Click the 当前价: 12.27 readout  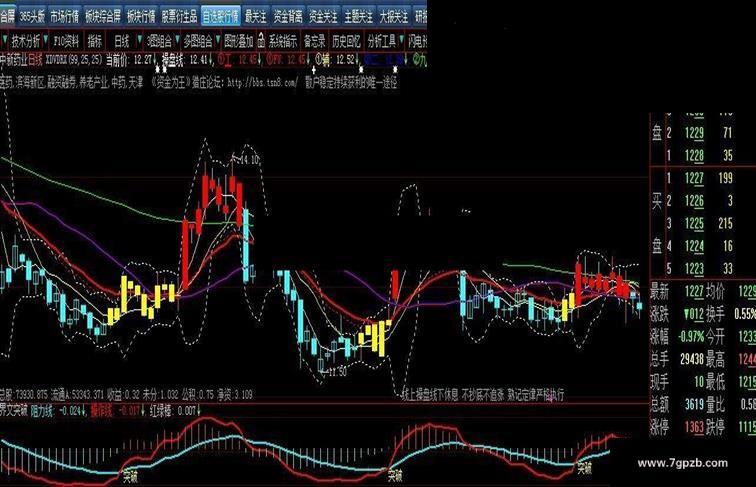(x=128, y=60)
